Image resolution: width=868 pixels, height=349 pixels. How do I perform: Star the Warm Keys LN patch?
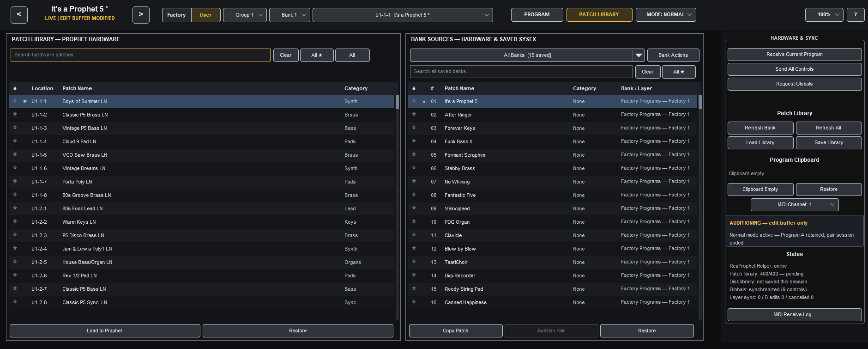[15, 222]
